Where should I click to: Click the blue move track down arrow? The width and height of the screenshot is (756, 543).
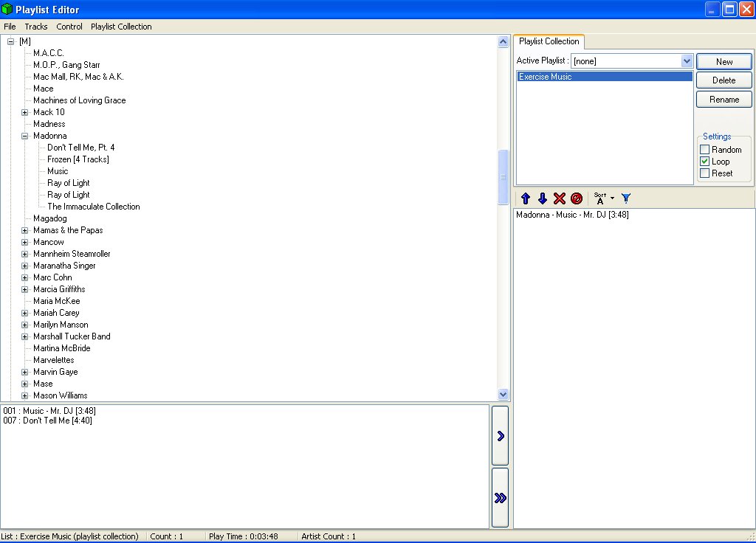(543, 198)
